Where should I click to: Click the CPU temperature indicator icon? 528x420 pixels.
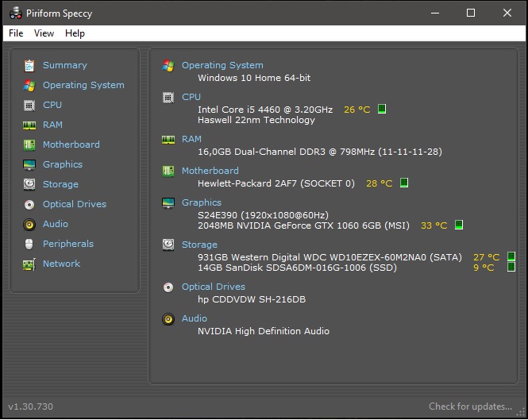(x=382, y=109)
